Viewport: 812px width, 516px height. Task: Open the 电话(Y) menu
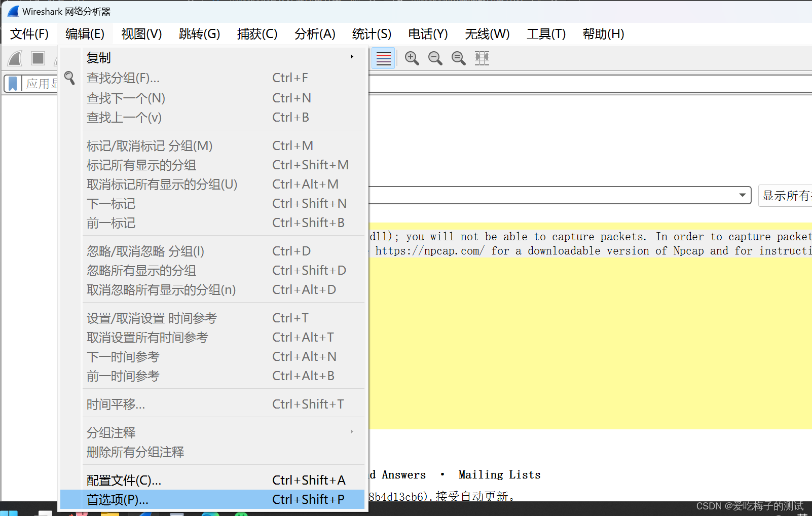(x=428, y=34)
